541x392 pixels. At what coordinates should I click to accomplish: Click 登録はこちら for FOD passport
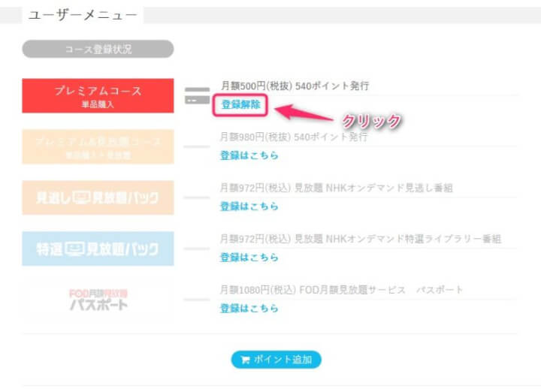249,308
